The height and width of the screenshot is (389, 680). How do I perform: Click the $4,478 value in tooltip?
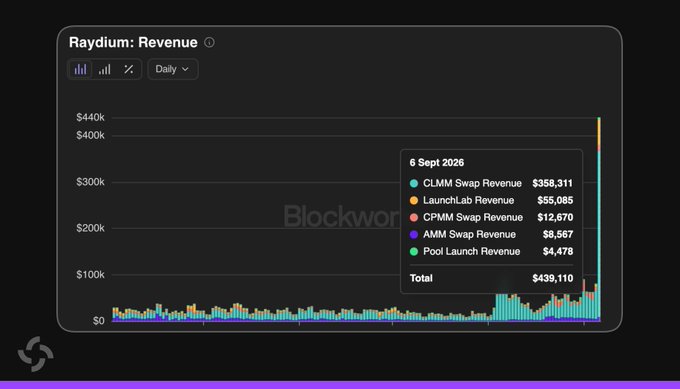(558, 252)
